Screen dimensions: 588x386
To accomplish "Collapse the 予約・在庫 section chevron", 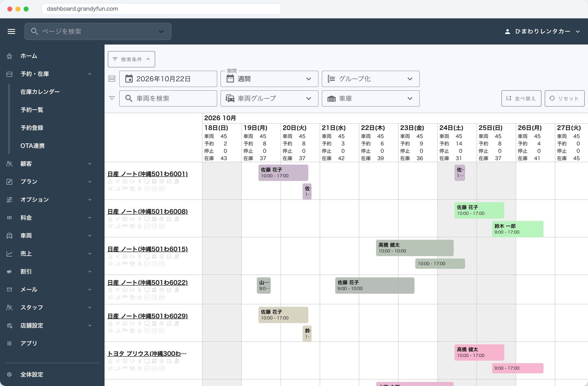I will pyautogui.click(x=90, y=74).
